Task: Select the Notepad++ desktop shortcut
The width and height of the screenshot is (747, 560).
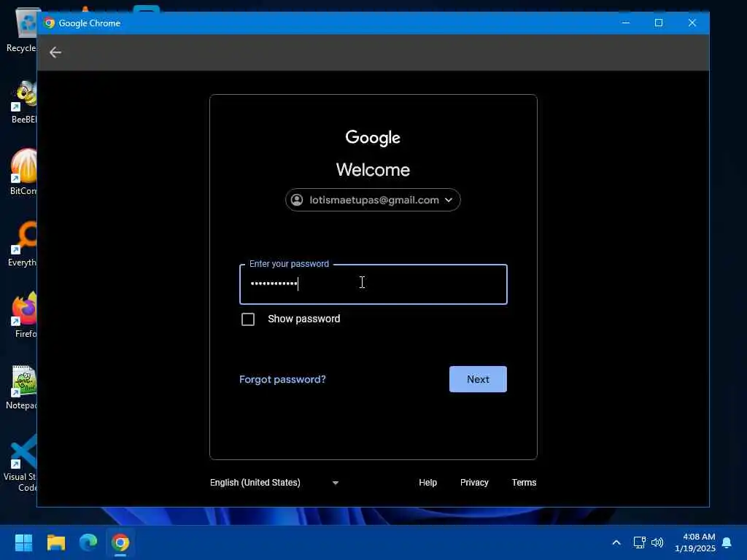Action: tap(22, 387)
